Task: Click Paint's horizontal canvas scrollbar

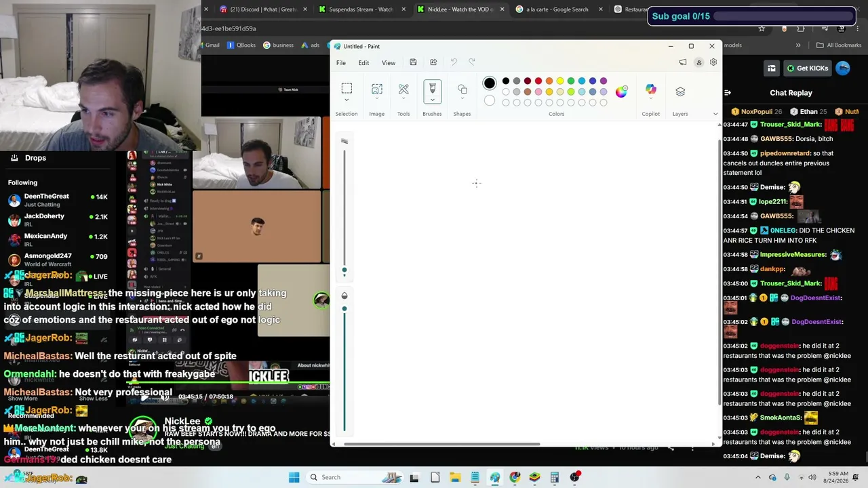Action: [441, 445]
